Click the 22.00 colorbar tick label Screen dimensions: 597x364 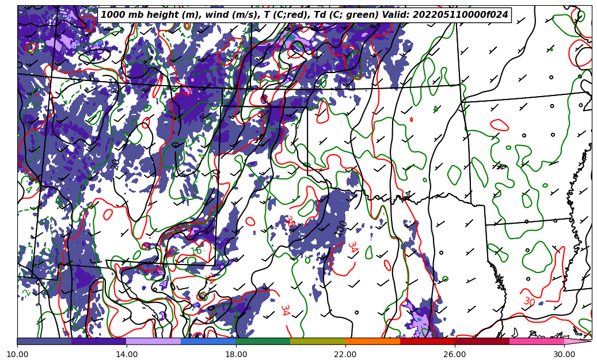pyautogui.click(x=345, y=354)
